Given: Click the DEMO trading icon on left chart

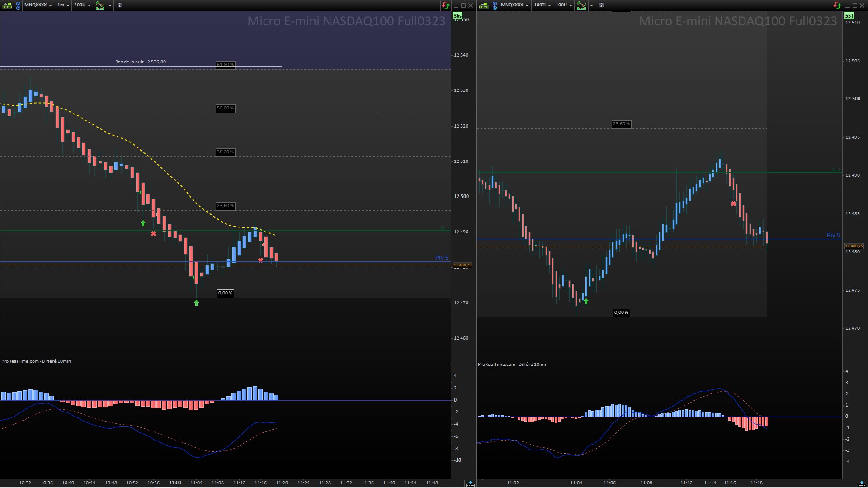Looking at the screenshot, I should (x=7, y=5).
